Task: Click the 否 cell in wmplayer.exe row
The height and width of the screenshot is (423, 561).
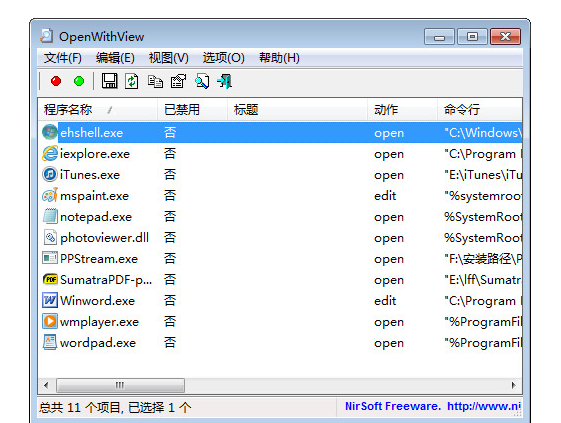Action: point(170,321)
